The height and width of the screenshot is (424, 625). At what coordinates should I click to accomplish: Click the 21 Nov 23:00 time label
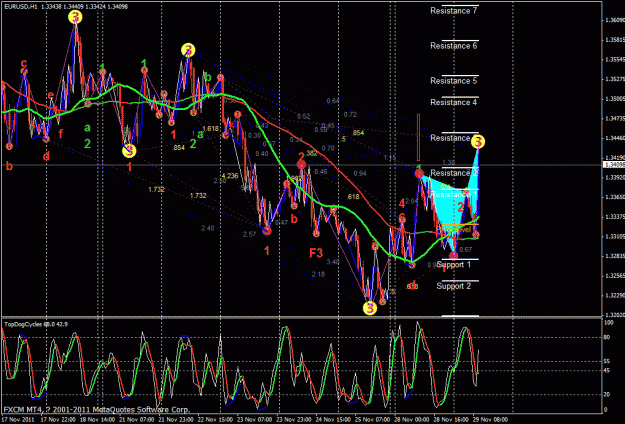[178, 420]
